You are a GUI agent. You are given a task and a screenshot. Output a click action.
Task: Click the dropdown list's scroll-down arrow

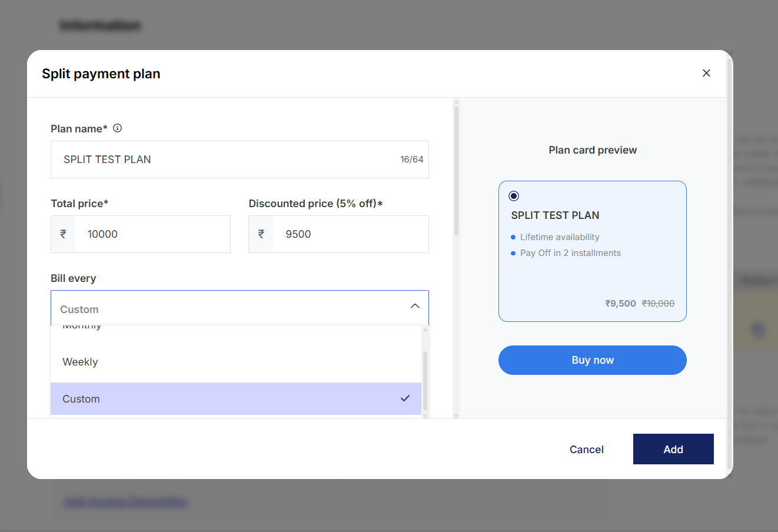pos(425,415)
